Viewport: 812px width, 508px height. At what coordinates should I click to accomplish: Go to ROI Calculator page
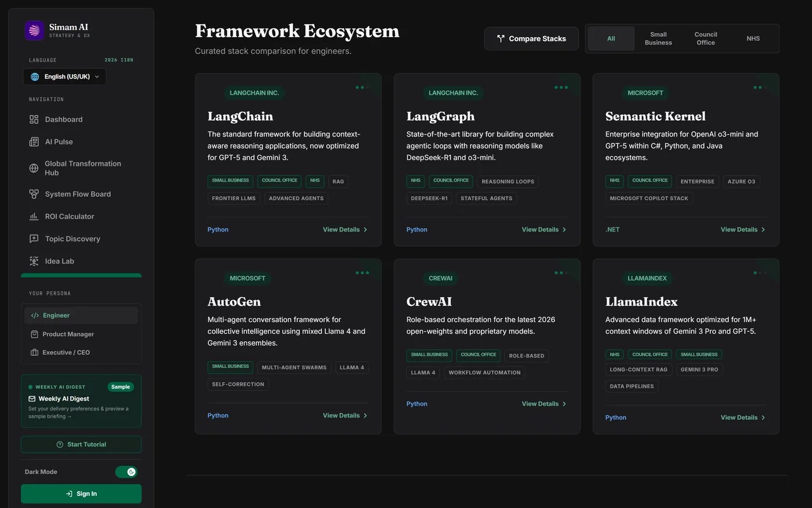coord(81,217)
